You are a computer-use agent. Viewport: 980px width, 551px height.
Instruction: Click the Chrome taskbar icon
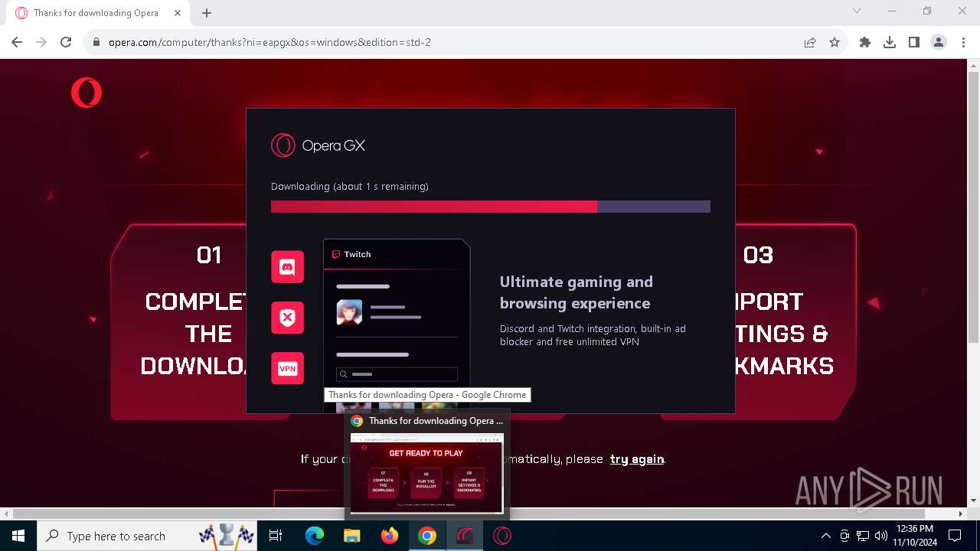(427, 536)
